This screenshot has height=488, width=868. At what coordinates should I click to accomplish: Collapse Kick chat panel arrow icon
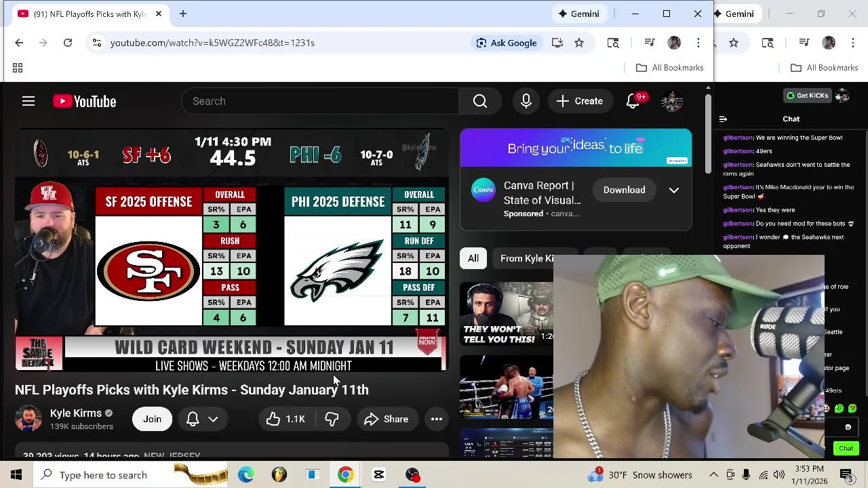(x=723, y=119)
